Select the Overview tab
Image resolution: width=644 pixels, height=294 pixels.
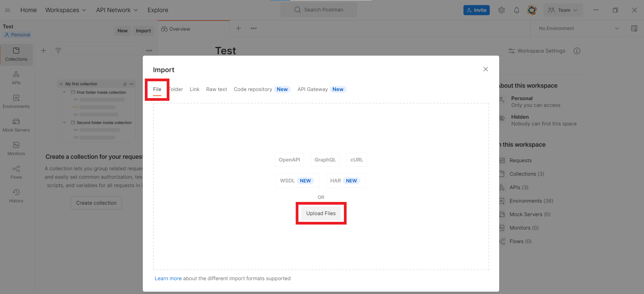point(194,29)
